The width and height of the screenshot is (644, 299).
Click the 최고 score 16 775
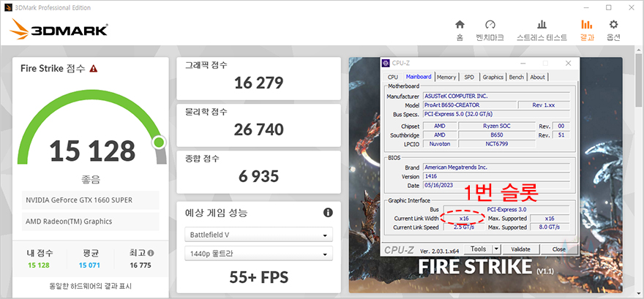(x=141, y=265)
